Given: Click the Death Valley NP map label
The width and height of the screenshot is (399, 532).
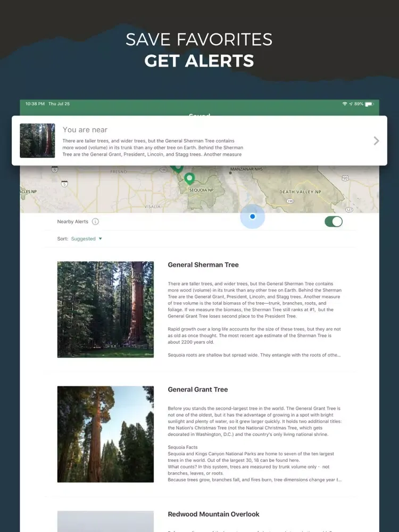Looking at the screenshot, I should tap(300, 192).
